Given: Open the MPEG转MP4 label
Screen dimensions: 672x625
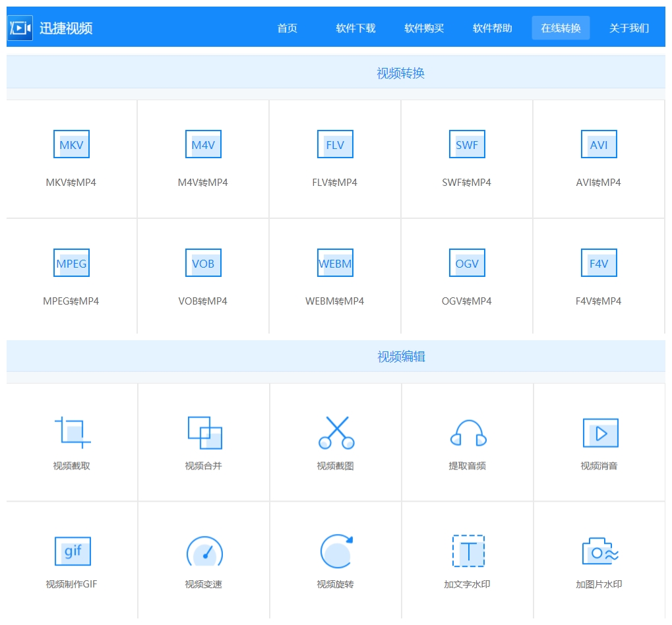Looking at the screenshot, I should (x=71, y=301).
